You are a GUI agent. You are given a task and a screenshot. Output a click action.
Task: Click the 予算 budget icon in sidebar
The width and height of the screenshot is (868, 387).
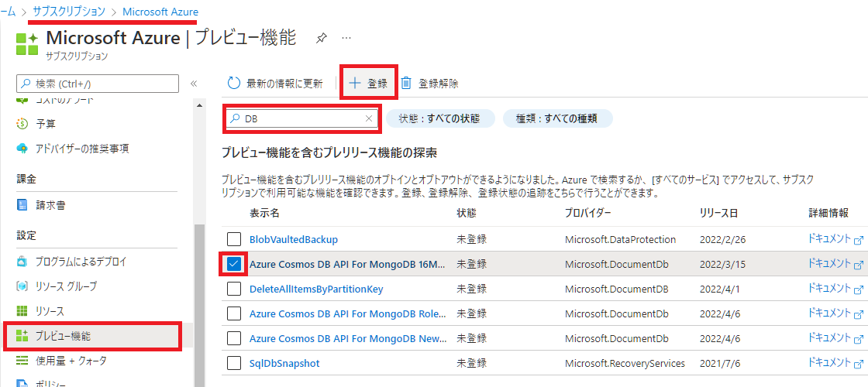pyautogui.click(x=22, y=123)
